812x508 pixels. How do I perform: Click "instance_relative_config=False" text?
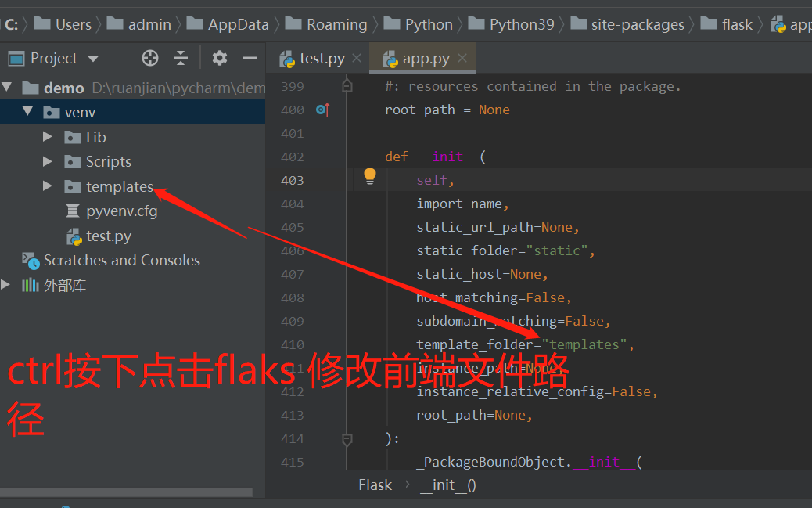tap(534, 392)
